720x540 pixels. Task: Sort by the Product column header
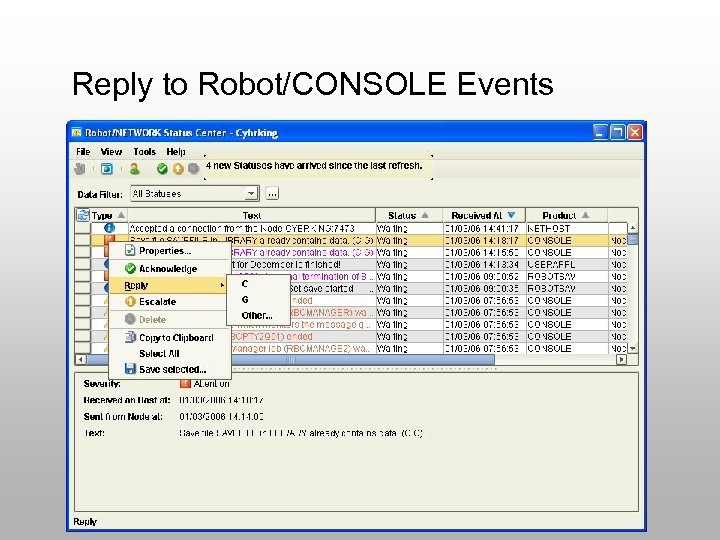[566, 215]
